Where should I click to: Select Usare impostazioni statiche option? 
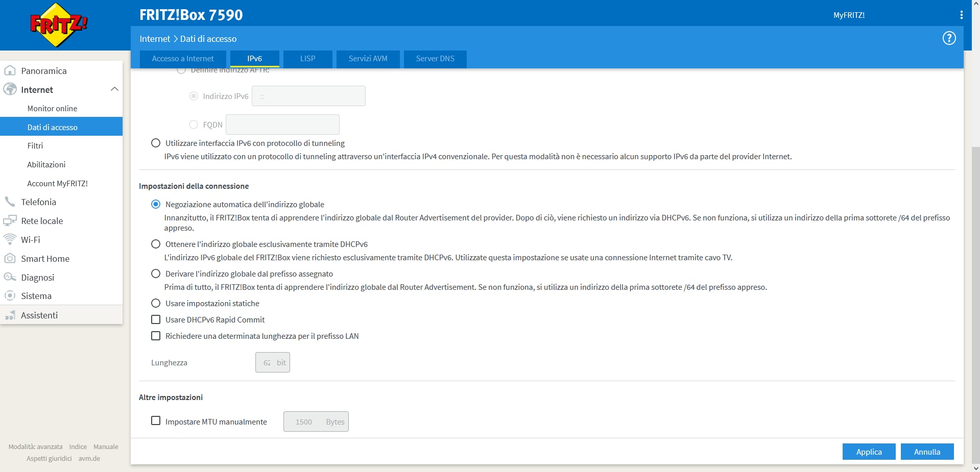[156, 303]
